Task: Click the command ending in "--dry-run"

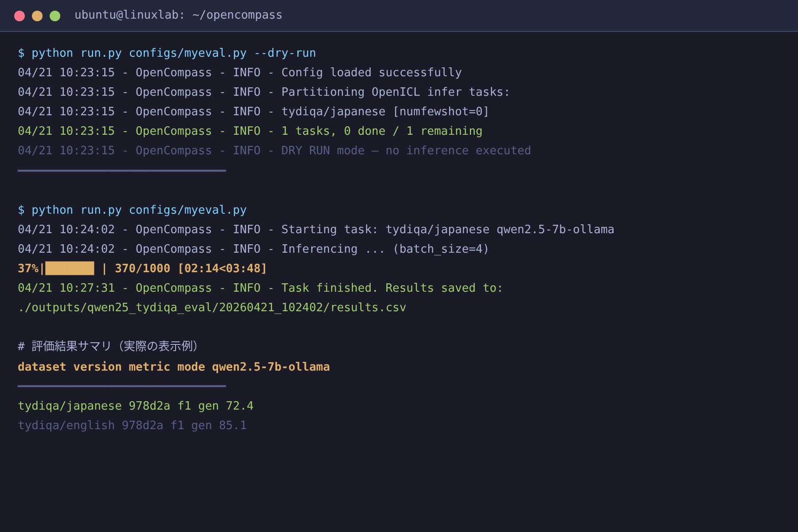Action: coord(167,53)
